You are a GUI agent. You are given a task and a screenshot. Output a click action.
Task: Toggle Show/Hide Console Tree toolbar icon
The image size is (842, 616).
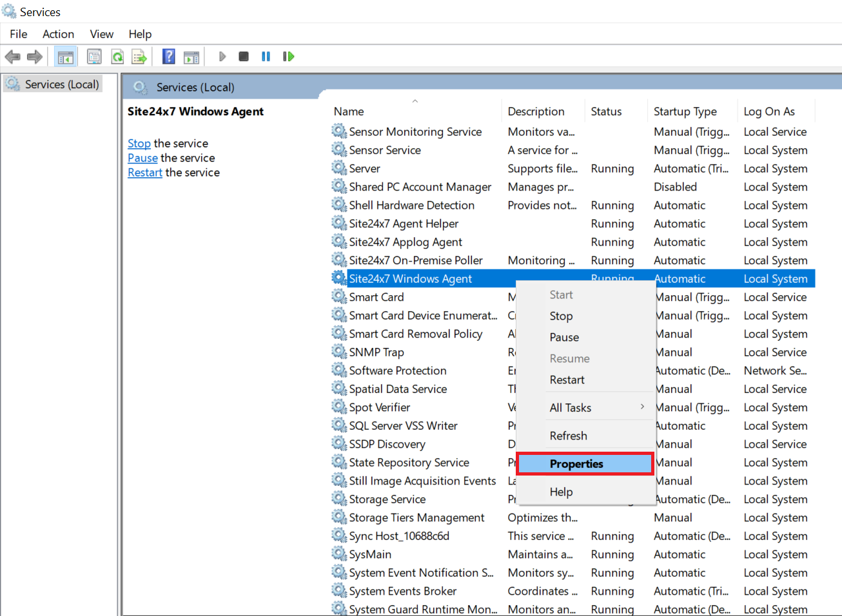pyautogui.click(x=66, y=57)
